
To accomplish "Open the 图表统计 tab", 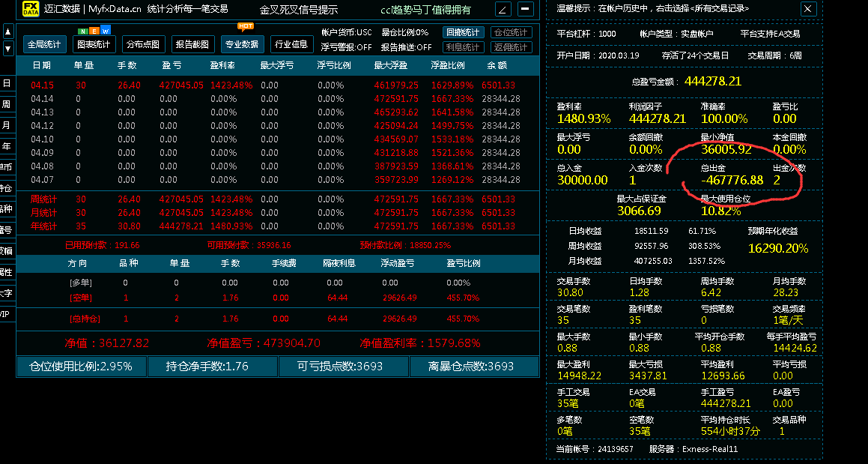I will pyautogui.click(x=94, y=44).
